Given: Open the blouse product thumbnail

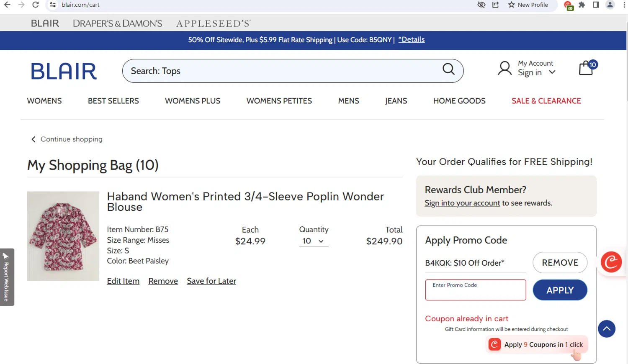Looking at the screenshot, I should click(x=63, y=236).
